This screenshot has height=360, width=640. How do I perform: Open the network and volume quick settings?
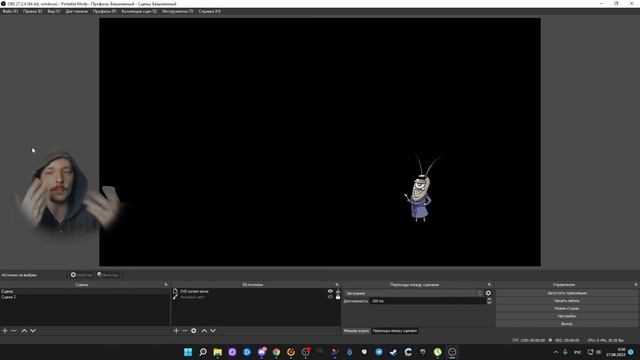click(594, 352)
